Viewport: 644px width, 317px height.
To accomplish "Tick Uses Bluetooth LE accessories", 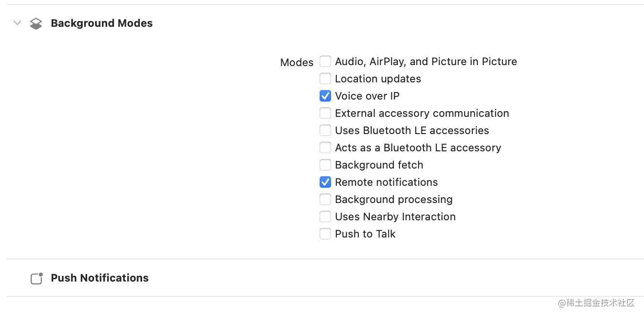I will [x=325, y=130].
